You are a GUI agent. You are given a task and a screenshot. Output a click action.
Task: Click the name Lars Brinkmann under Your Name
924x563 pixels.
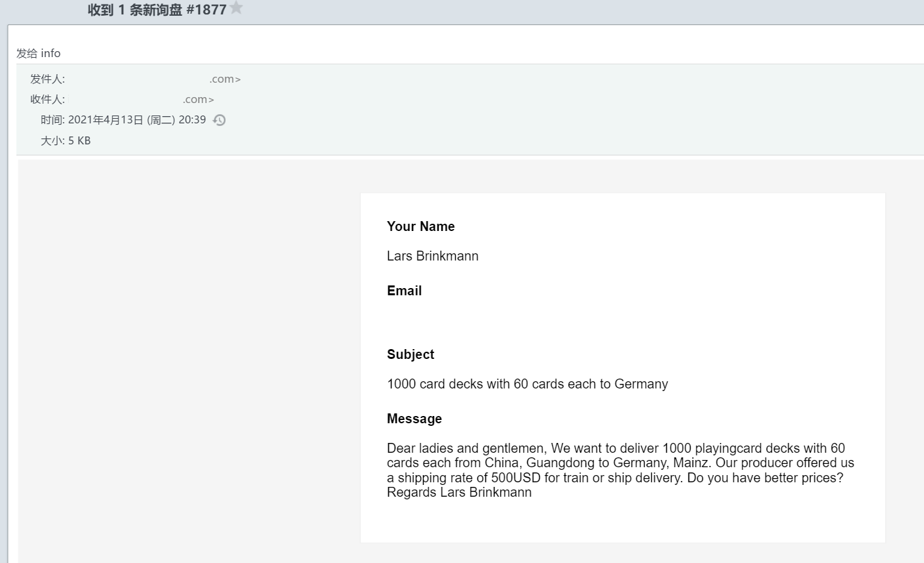[432, 256]
